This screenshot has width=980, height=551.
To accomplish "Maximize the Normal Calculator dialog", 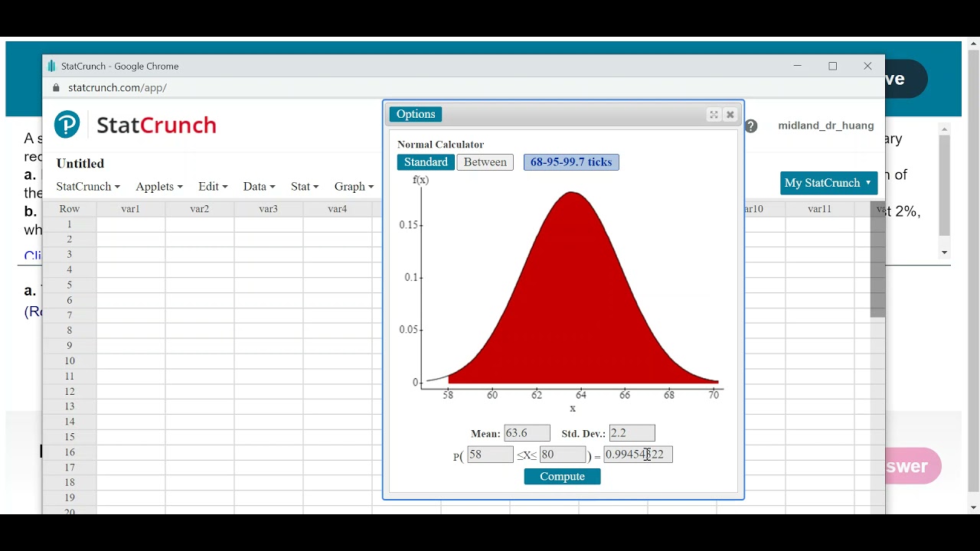I will click(x=714, y=115).
